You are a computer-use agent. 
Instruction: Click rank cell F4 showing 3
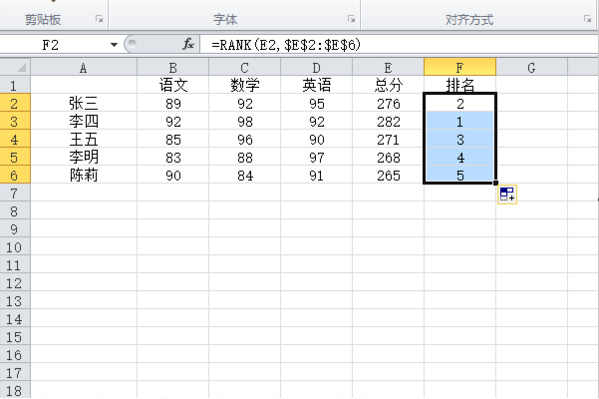click(x=460, y=139)
